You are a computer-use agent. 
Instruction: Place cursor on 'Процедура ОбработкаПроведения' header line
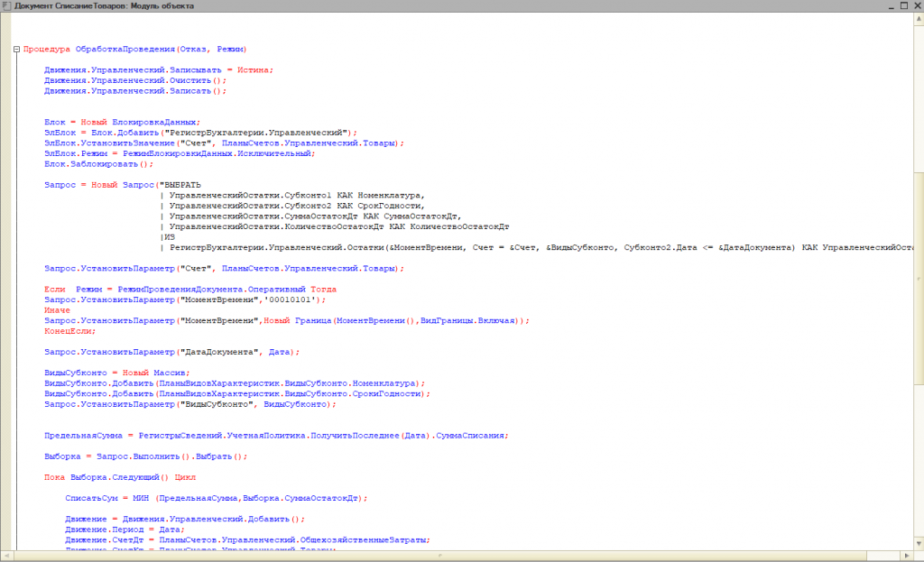tap(135, 50)
